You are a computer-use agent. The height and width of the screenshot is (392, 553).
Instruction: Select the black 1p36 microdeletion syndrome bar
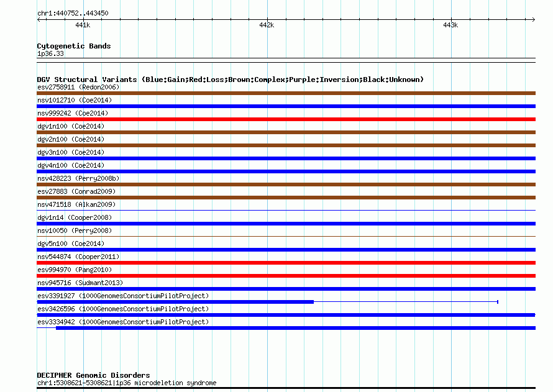point(286,388)
